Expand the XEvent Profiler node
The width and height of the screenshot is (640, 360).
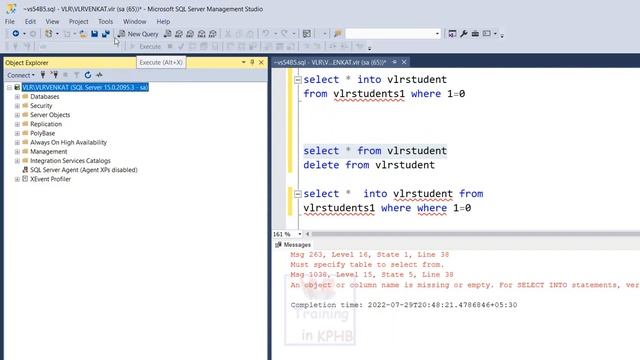[17, 179]
